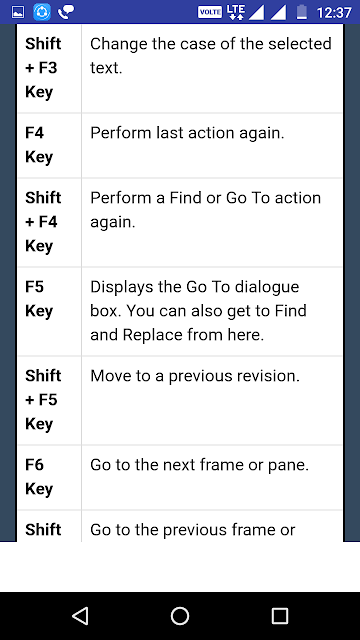
Task: Tap the battery icon in status bar
Action: coord(302,12)
